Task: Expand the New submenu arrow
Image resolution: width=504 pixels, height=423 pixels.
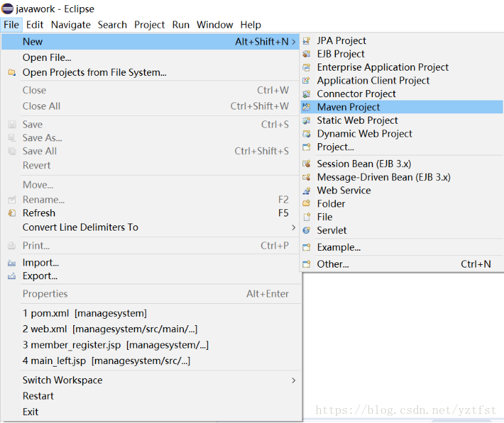Action: coord(293,42)
